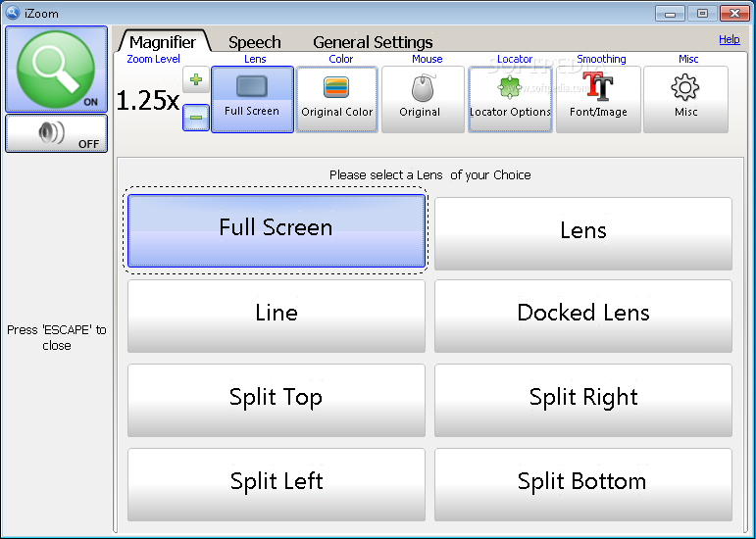Choose the Line lens option
The height and width of the screenshot is (539, 756).
point(277,316)
